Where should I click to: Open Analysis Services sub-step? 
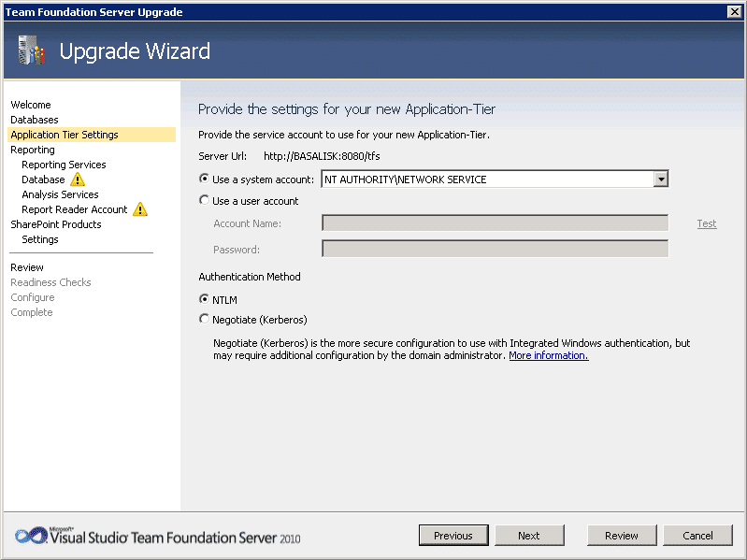tap(60, 194)
